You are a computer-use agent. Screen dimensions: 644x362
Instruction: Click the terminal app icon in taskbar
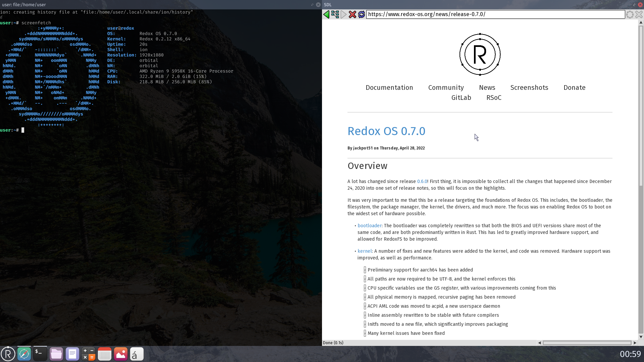click(x=40, y=354)
